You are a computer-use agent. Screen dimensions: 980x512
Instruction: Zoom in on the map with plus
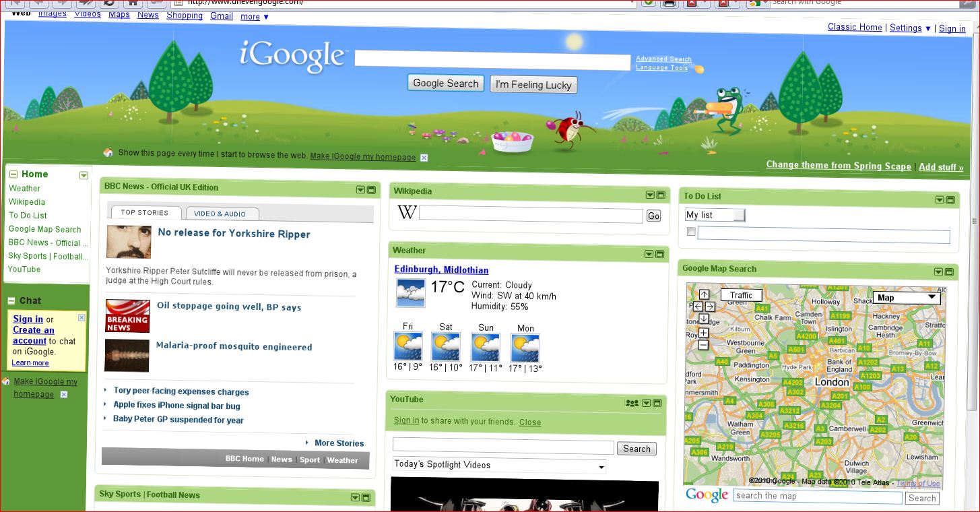(704, 333)
